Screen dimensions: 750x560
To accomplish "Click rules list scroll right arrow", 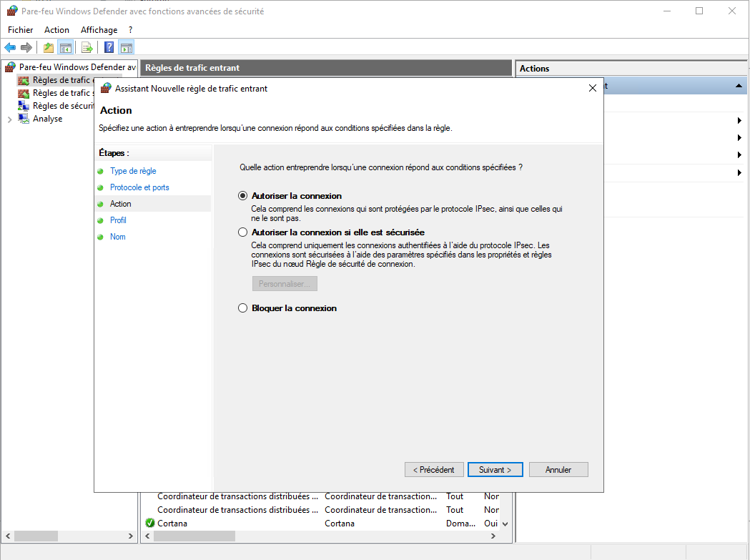I will point(493,536).
